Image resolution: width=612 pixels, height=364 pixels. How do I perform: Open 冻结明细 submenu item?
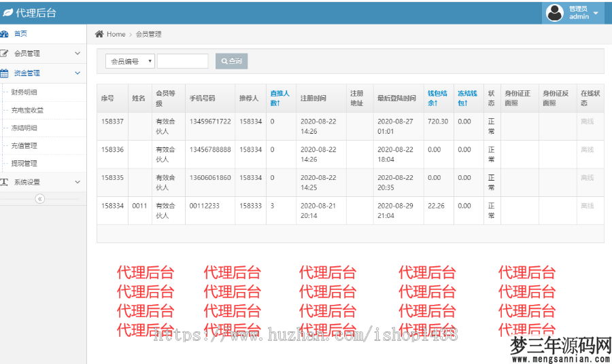(24, 128)
